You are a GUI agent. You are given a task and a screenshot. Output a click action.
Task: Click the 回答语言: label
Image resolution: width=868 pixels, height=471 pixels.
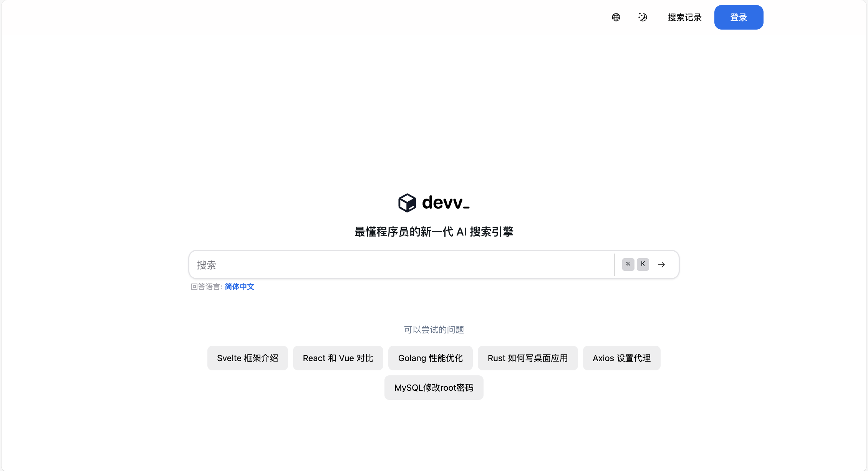tap(206, 287)
